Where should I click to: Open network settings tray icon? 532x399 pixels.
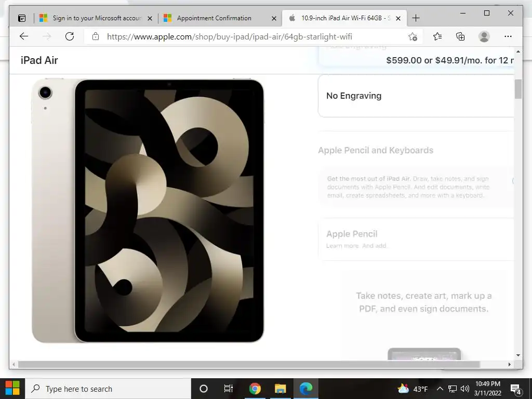(x=453, y=389)
